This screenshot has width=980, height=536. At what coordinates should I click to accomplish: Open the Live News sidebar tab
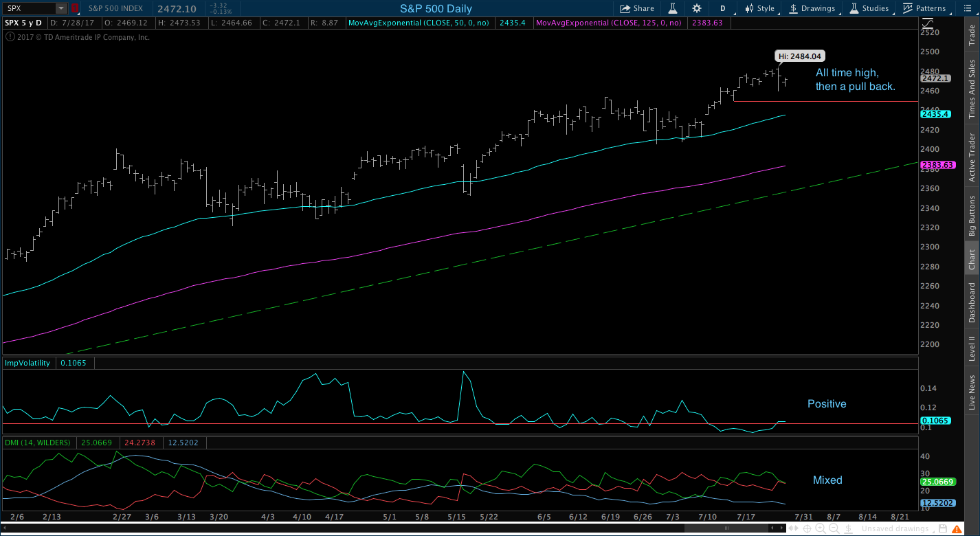(972, 392)
